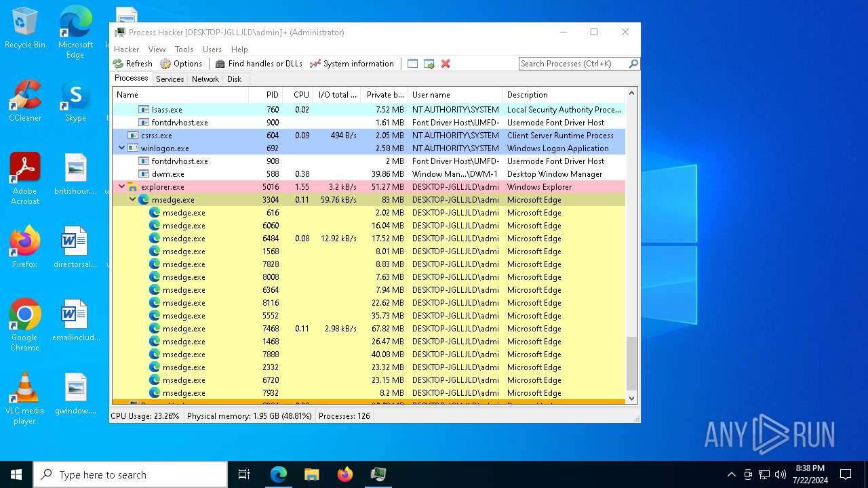Click the Refresh toolbar button
868x488 pixels.
coord(133,64)
